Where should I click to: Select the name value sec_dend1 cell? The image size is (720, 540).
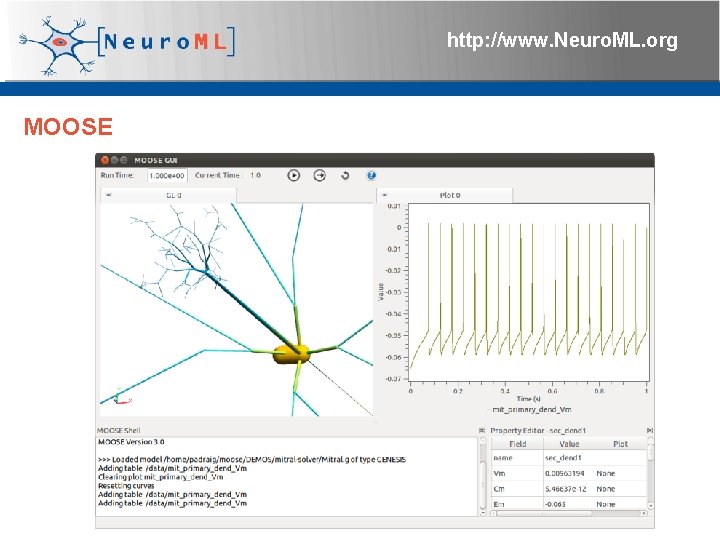click(x=569, y=458)
